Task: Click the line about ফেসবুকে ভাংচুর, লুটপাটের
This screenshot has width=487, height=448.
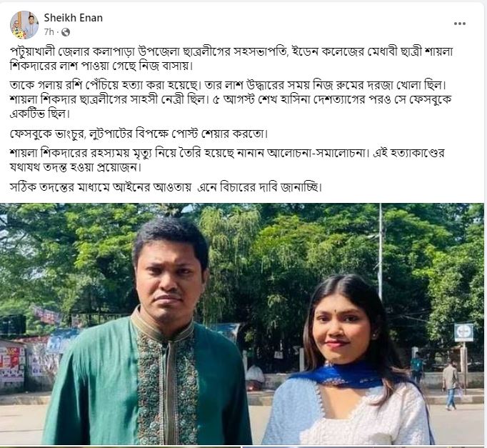Action: coord(139,134)
